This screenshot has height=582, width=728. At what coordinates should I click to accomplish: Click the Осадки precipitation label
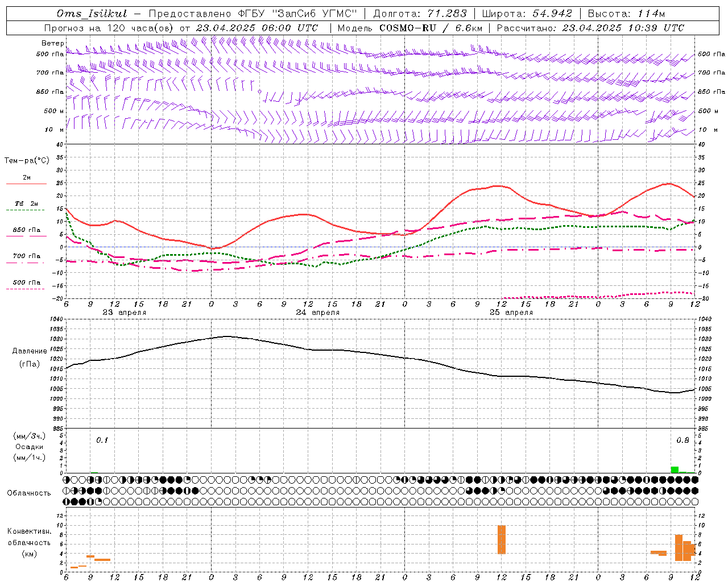click(x=30, y=447)
